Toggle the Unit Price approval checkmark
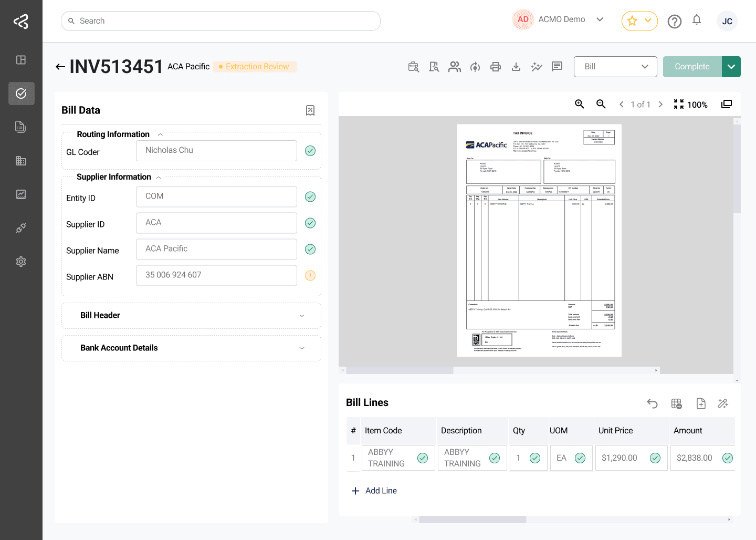756x540 pixels. click(655, 458)
